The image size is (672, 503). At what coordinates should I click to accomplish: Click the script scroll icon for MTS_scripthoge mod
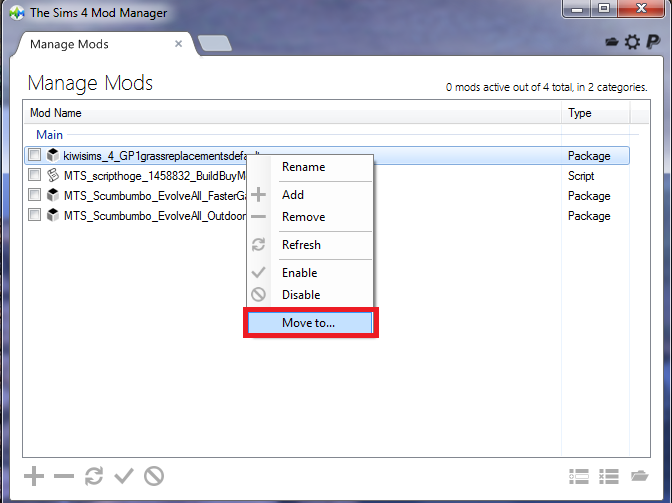pyautogui.click(x=53, y=175)
